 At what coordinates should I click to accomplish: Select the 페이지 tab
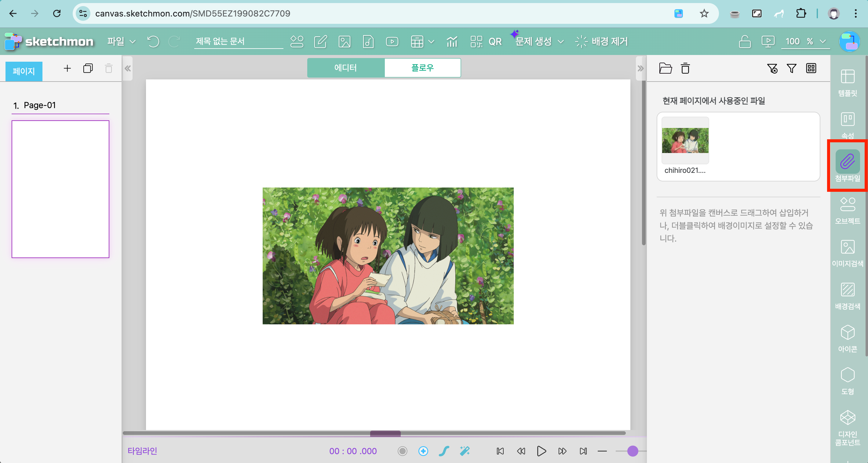click(24, 71)
